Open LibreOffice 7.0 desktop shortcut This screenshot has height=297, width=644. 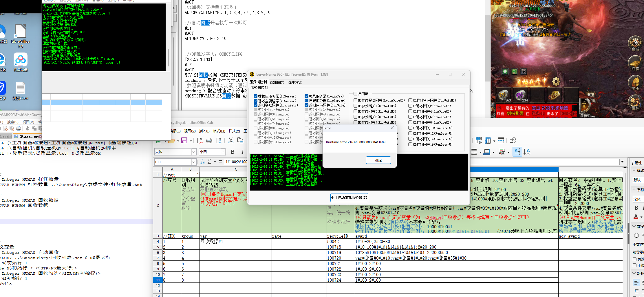tap(21, 36)
